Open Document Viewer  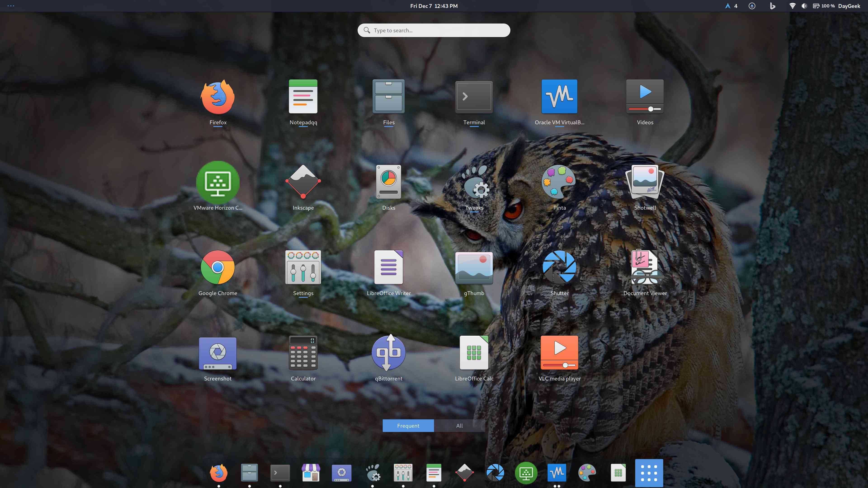[x=645, y=273]
